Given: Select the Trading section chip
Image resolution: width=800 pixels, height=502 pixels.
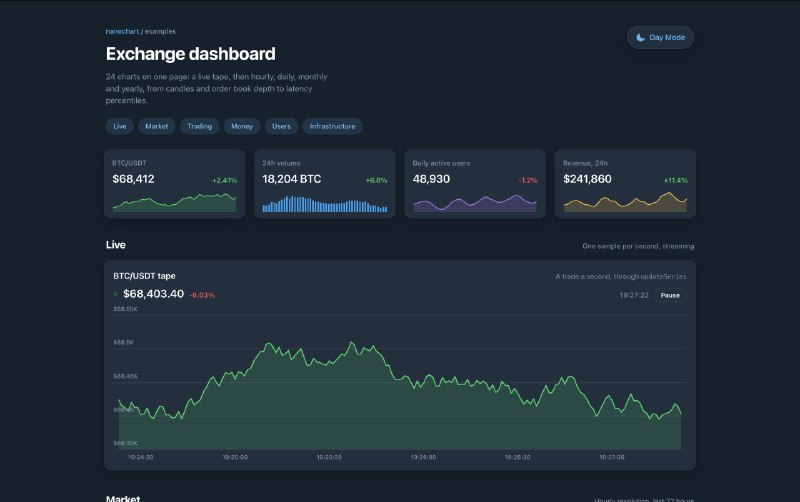Looking at the screenshot, I should (x=199, y=126).
